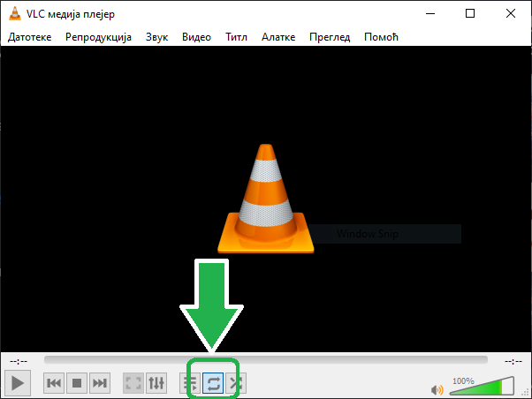Click the VLC cone title bar icon
The image size is (532, 399).
(x=15, y=13)
